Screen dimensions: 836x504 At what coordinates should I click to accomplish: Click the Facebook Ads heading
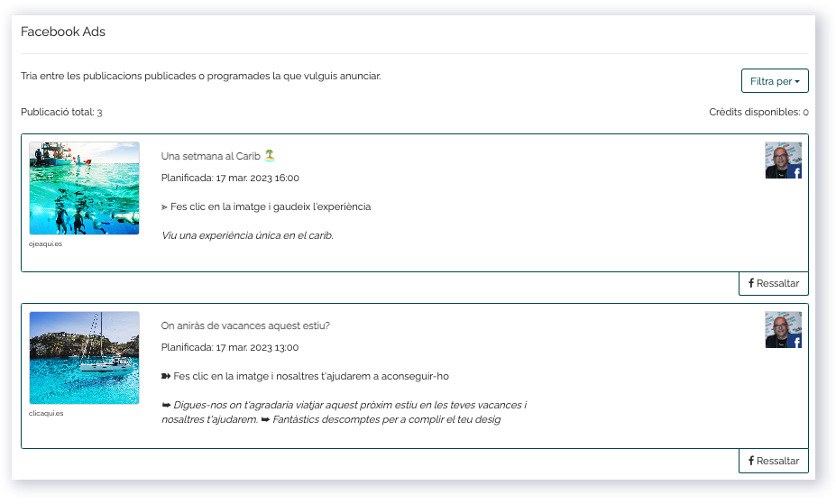63,32
